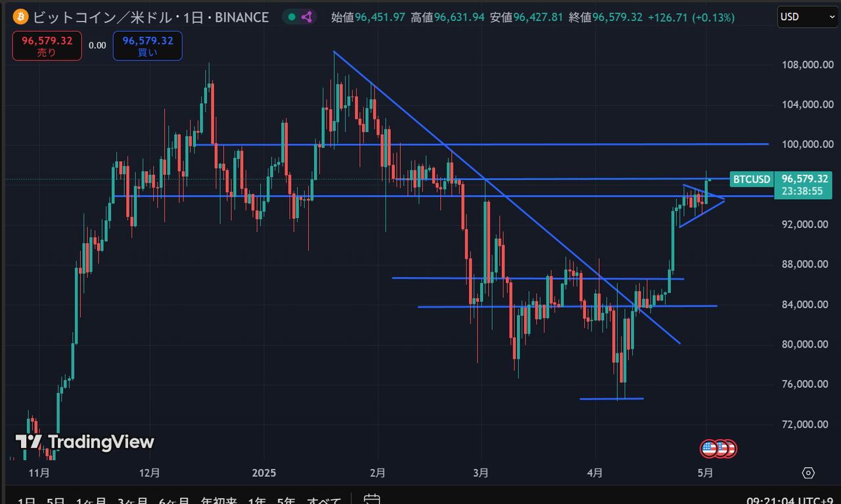Open the chart settings gear icon

click(x=808, y=472)
